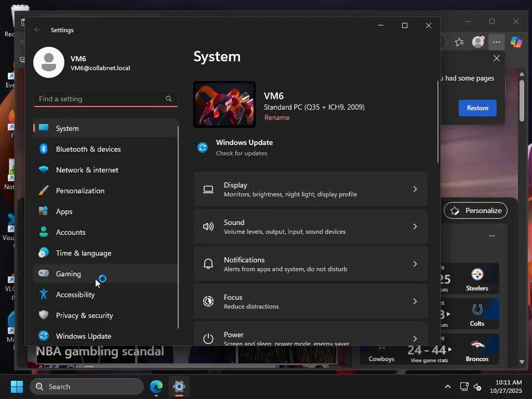Click Check for updates text
The height and width of the screenshot is (399, 532).
coord(242,153)
